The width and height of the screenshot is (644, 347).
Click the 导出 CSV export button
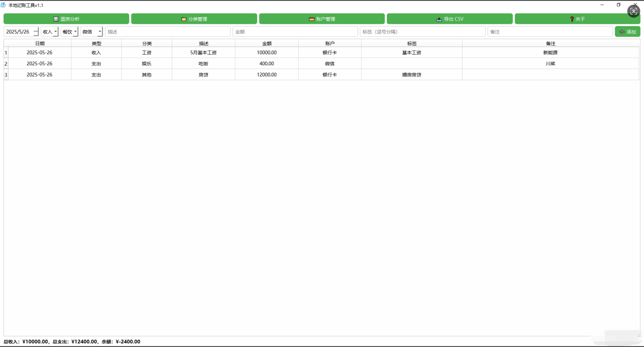(450, 19)
